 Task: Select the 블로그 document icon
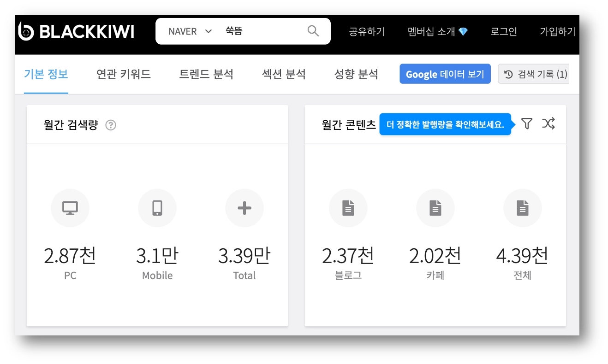point(348,208)
